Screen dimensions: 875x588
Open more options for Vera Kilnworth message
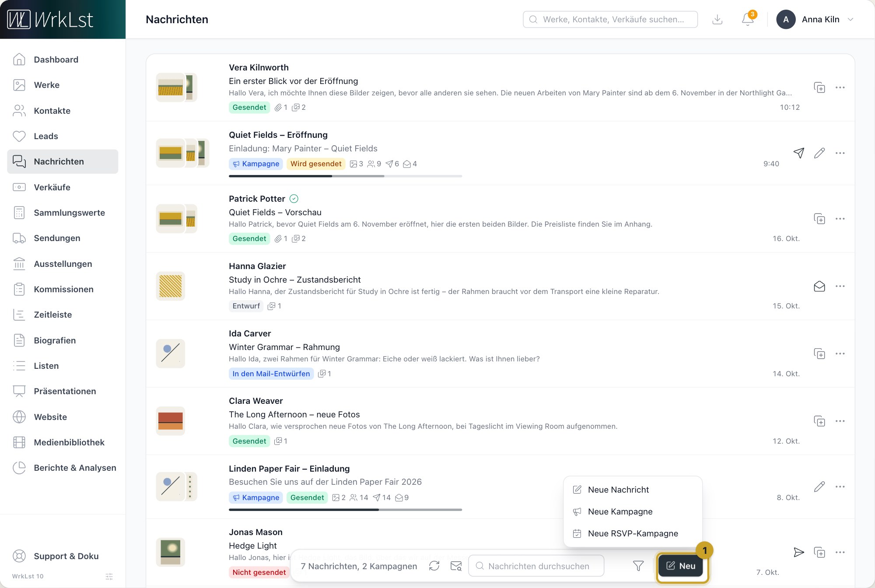[840, 87]
